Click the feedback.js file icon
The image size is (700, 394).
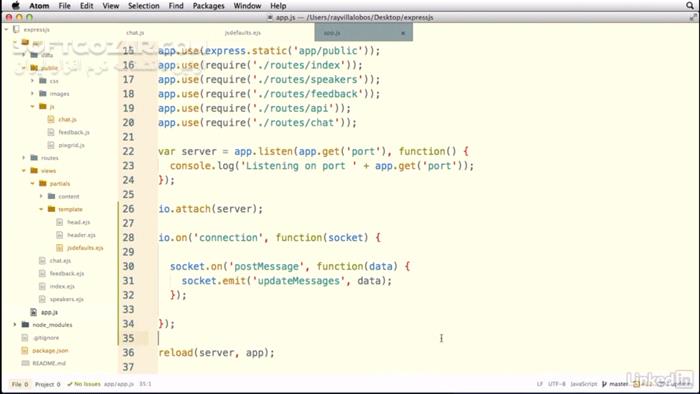tap(51, 132)
